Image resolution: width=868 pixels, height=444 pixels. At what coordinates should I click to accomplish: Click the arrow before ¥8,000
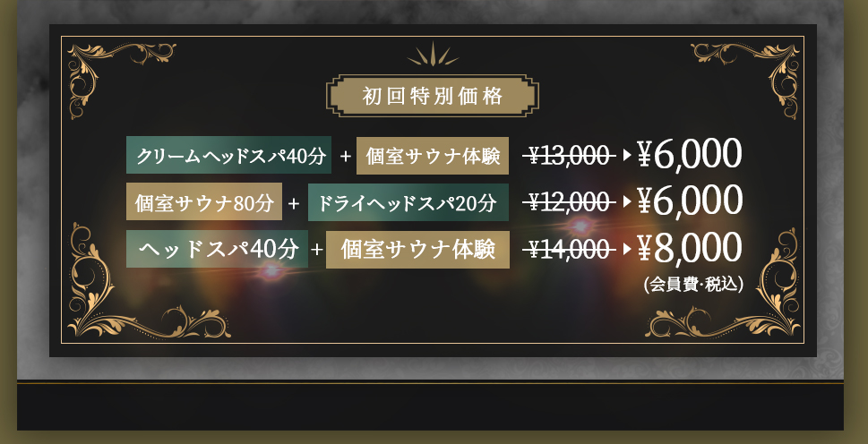627,250
